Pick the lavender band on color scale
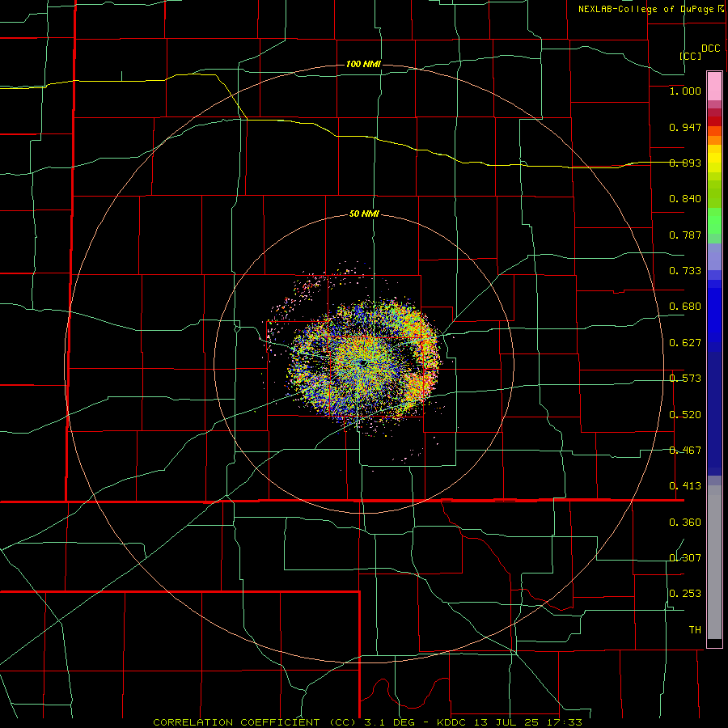Image resolution: width=728 pixels, height=728 pixels. [x=714, y=256]
